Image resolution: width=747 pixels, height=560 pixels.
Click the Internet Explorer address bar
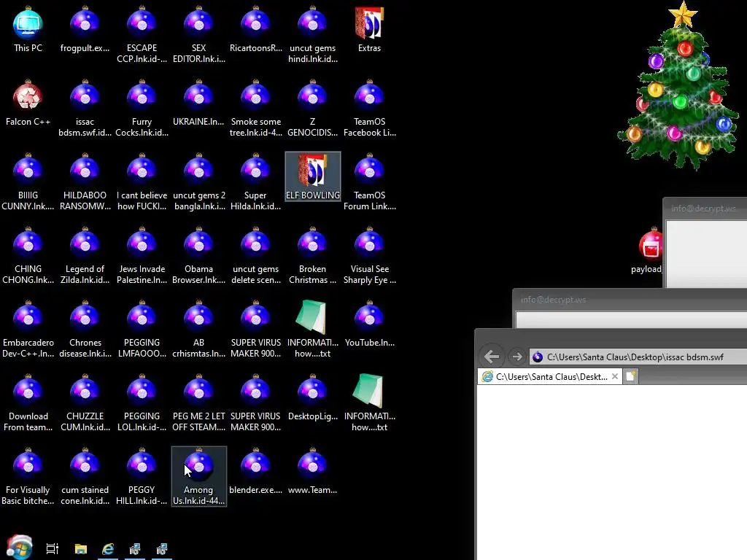tap(638, 357)
